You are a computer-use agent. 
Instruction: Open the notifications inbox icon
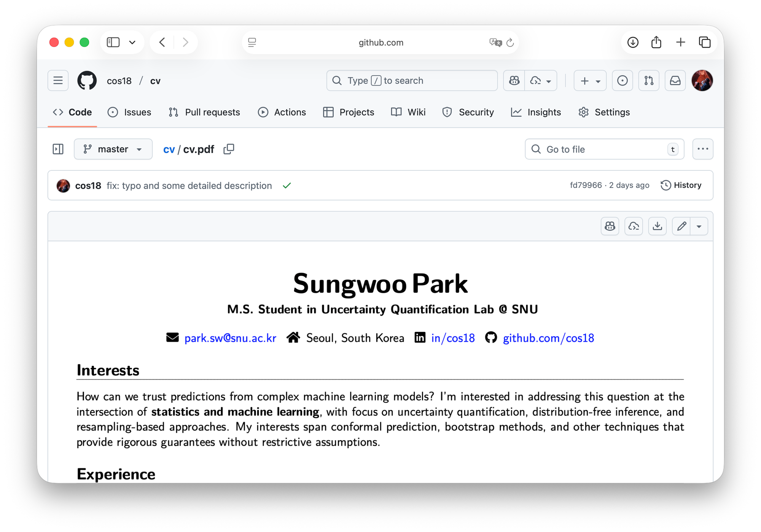point(675,81)
